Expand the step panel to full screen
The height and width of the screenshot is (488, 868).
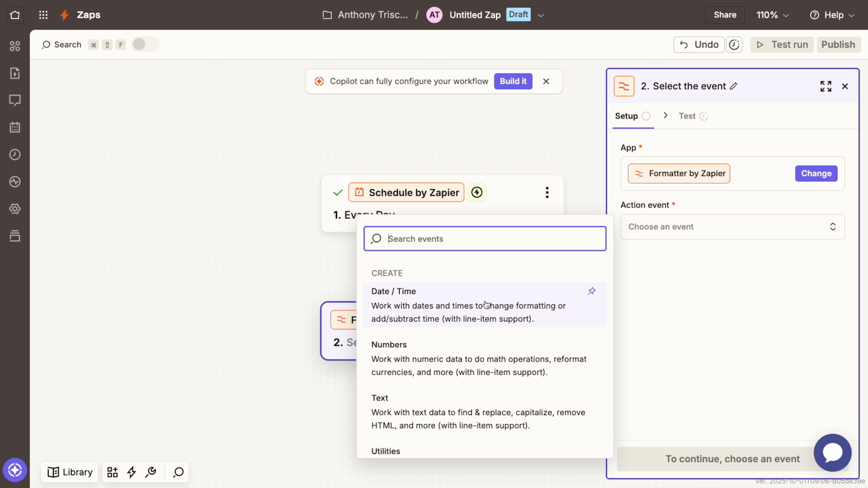826,86
